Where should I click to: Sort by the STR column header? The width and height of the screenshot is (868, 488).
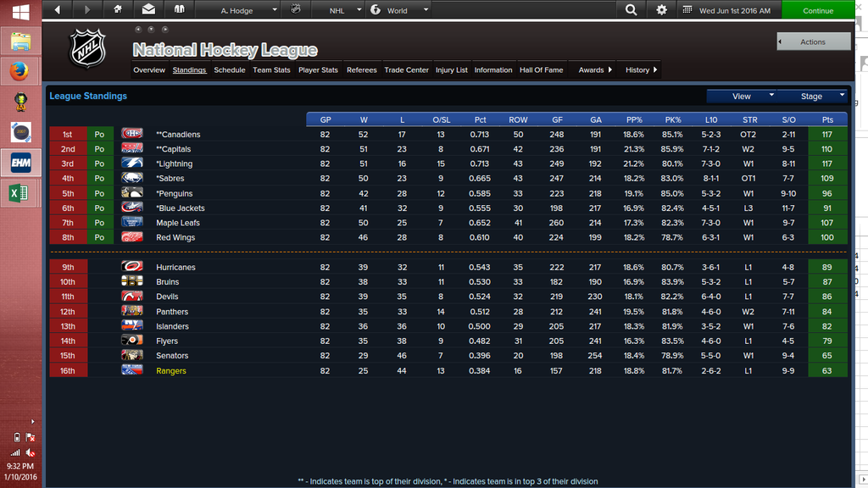750,119
